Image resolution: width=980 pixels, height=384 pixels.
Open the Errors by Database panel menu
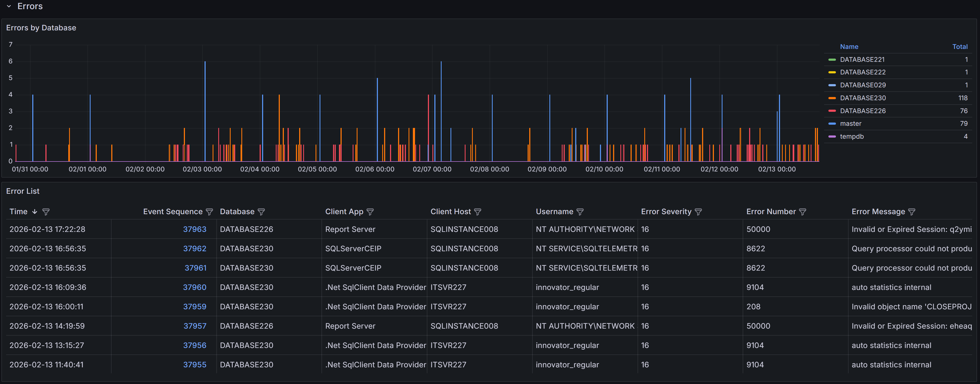pos(41,27)
